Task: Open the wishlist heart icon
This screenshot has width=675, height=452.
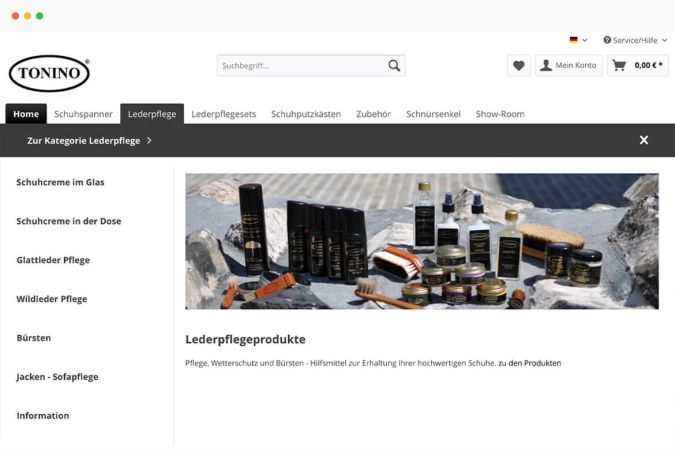Action: (x=519, y=65)
